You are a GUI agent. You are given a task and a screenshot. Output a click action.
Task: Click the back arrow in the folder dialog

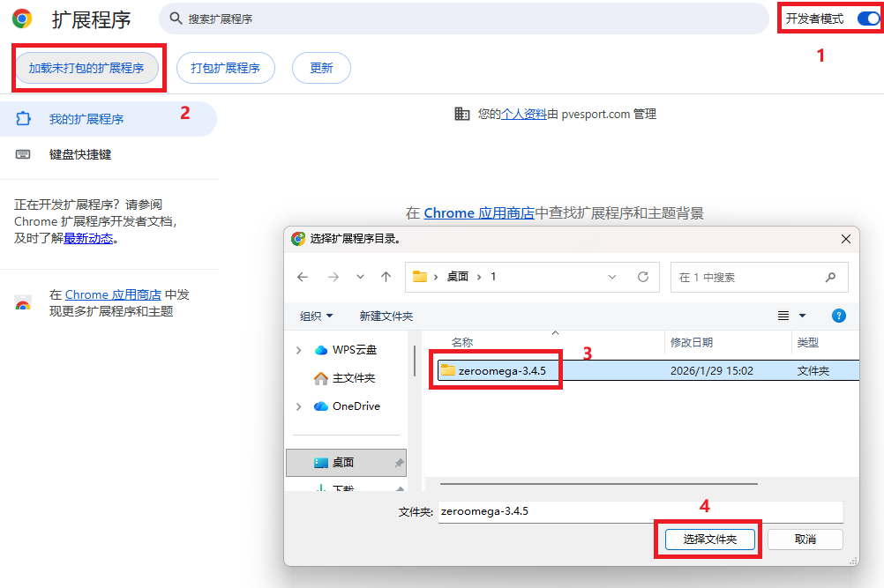tap(303, 277)
